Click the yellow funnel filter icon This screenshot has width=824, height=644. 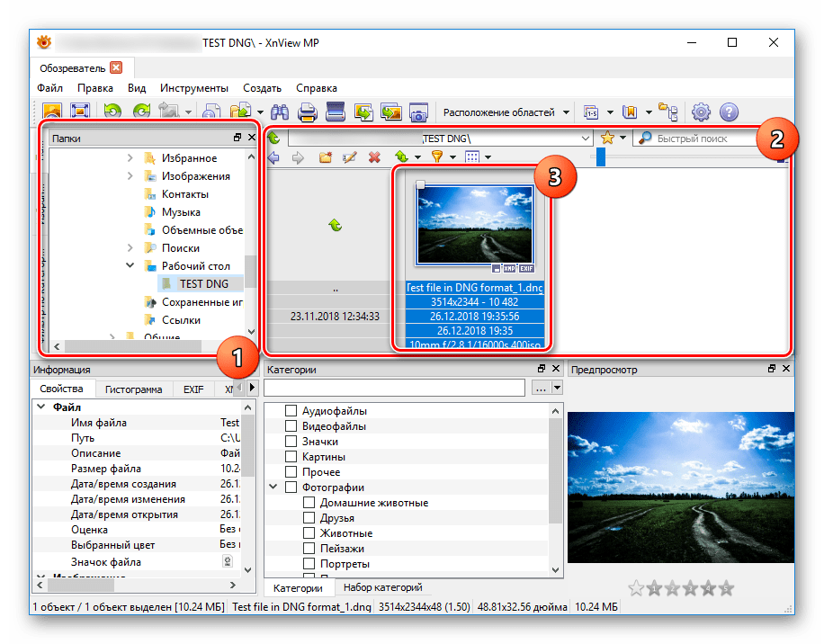click(436, 157)
